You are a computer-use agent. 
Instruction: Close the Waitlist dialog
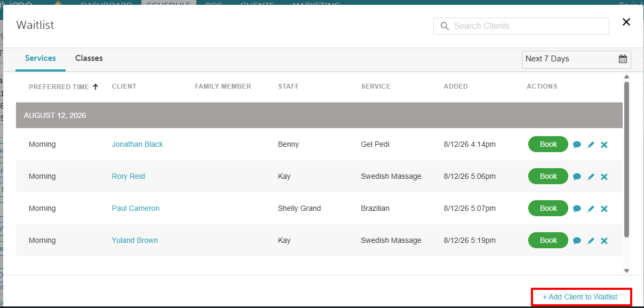pyautogui.click(x=626, y=22)
